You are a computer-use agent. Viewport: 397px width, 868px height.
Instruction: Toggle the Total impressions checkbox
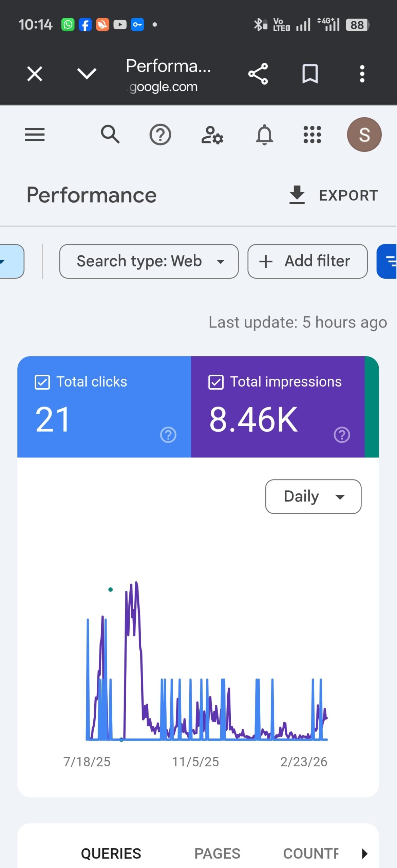click(x=216, y=382)
